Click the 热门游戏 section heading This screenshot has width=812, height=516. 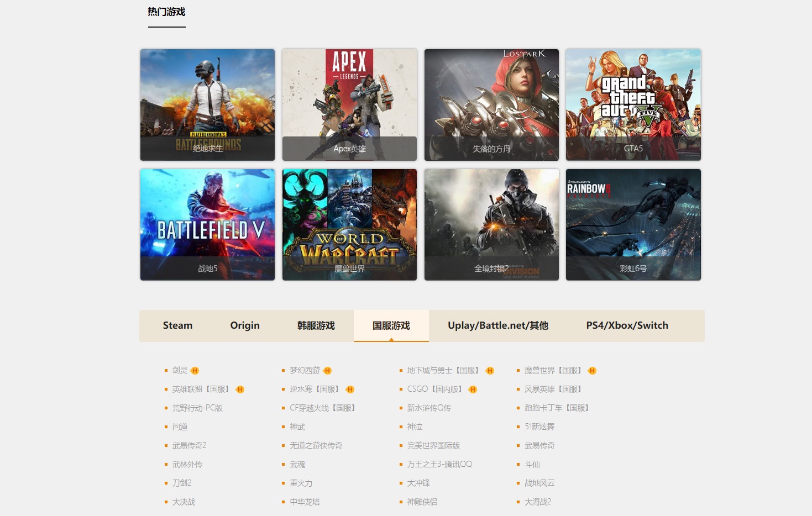click(166, 12)
